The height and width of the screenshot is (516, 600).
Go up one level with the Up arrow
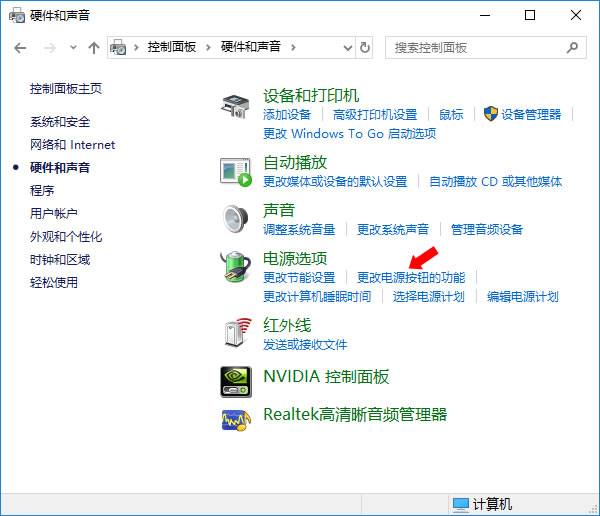pos(94,48)
